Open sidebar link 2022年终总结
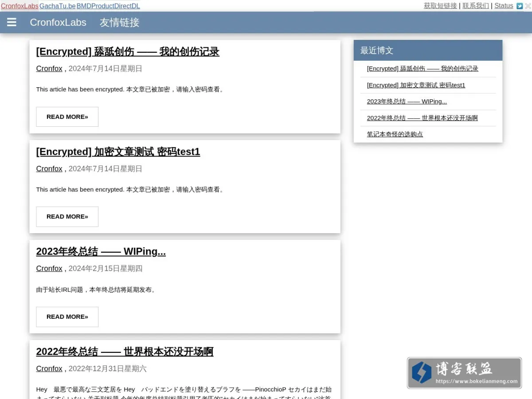Image resolution: width=532 pixels, height=399 pixels. [x=422, y=118]
